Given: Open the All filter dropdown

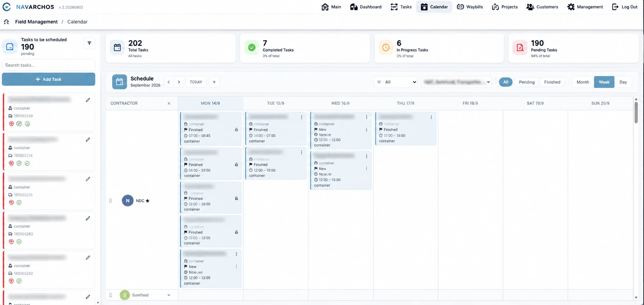Looking at the screenshot, I should click(x=396, y=82).
